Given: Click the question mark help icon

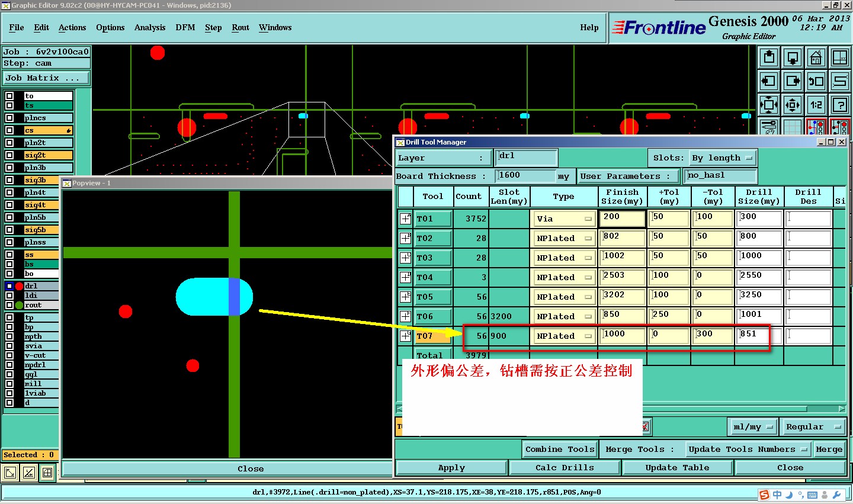Looking at the screenshot, I should coord(840,105).
